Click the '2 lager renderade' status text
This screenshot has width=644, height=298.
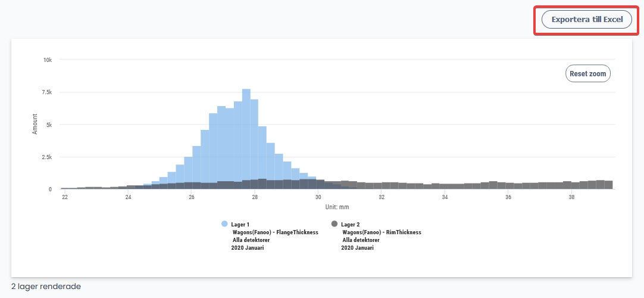(46, 287)
